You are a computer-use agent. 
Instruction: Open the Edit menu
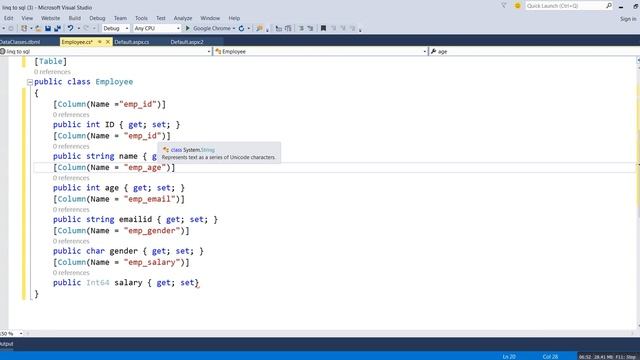[8, 18]
